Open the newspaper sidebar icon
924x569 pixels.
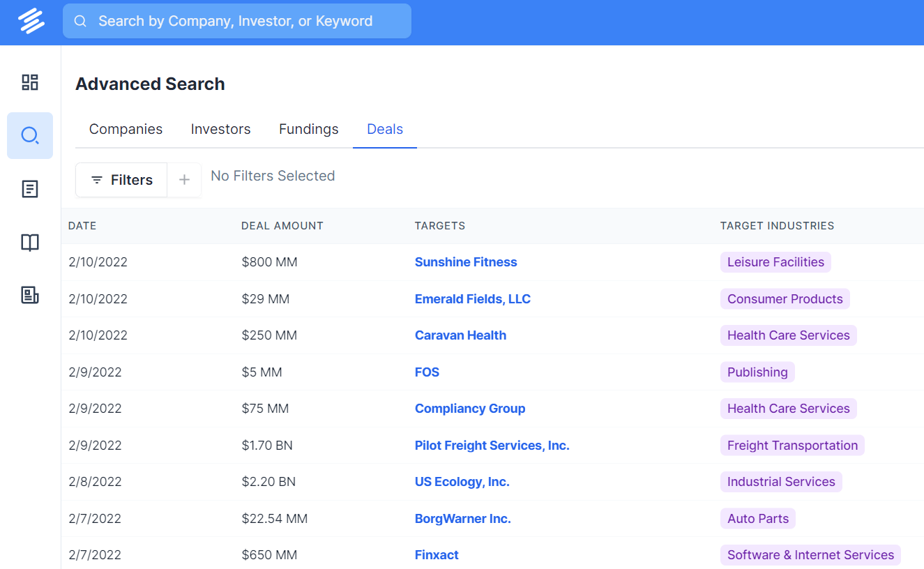pos(30,296)
